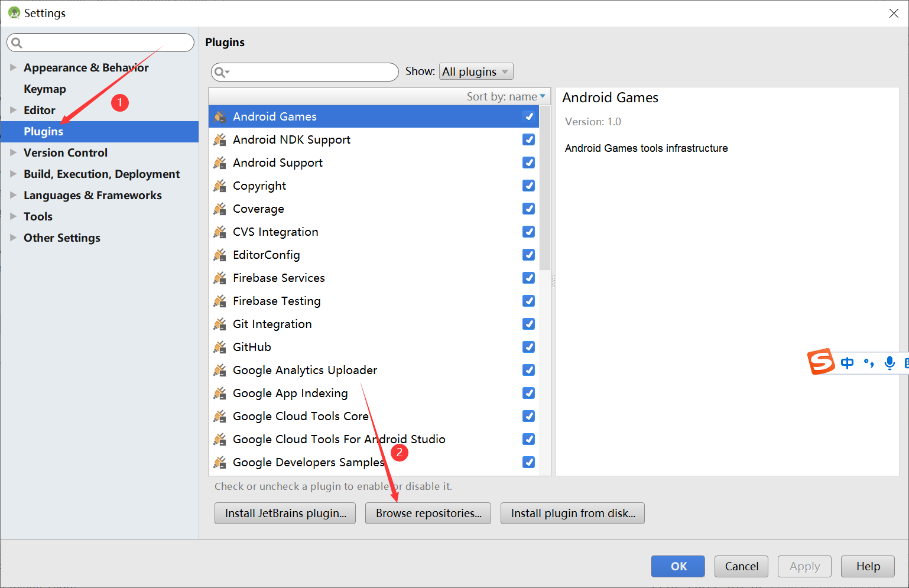This screenshot has width=909, height=588.
Task: Click the Browse repositories button
Action: pyautogui.click(x=428, y=513)
